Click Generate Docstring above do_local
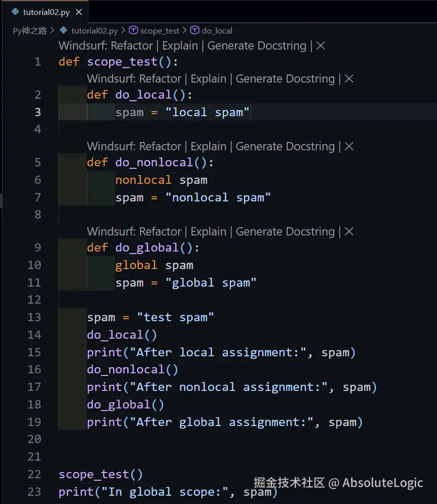The image size is (437, 504). pyautogui.click(x=285, y=78)
